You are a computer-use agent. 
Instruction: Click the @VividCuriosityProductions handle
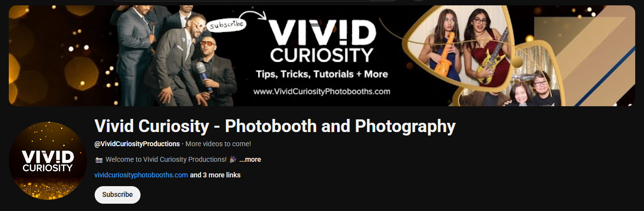pyautogui.click(x=137, y=144)
